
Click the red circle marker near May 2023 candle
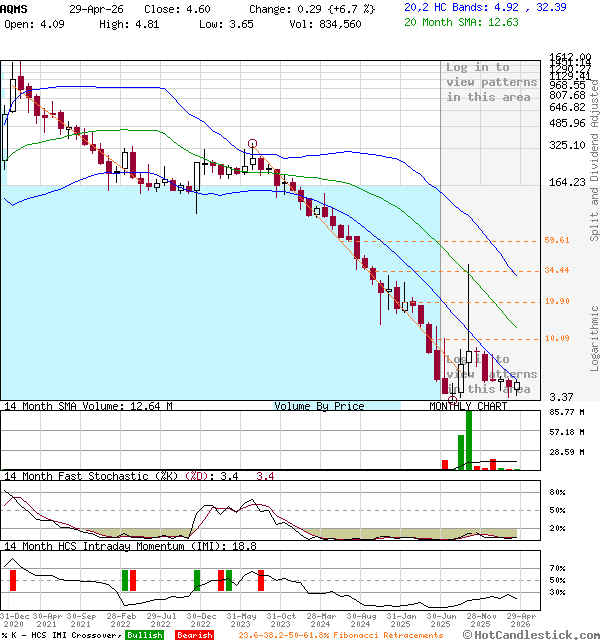[x=252, y=144]
